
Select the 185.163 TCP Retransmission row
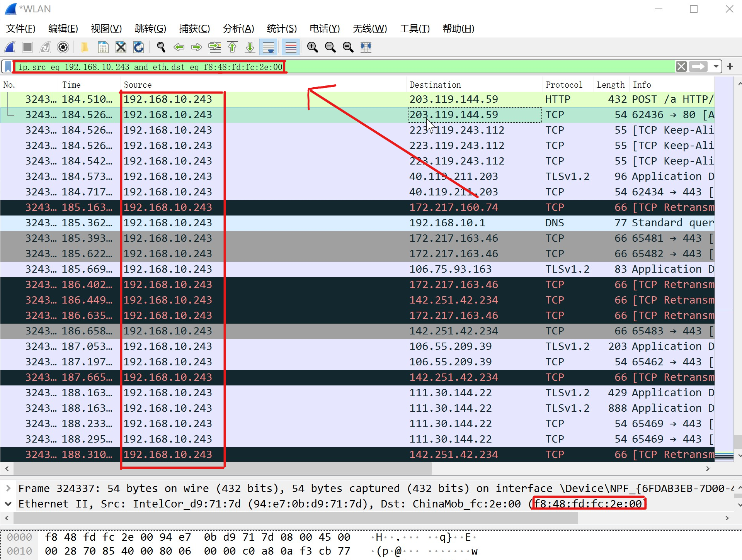[357, 207]
